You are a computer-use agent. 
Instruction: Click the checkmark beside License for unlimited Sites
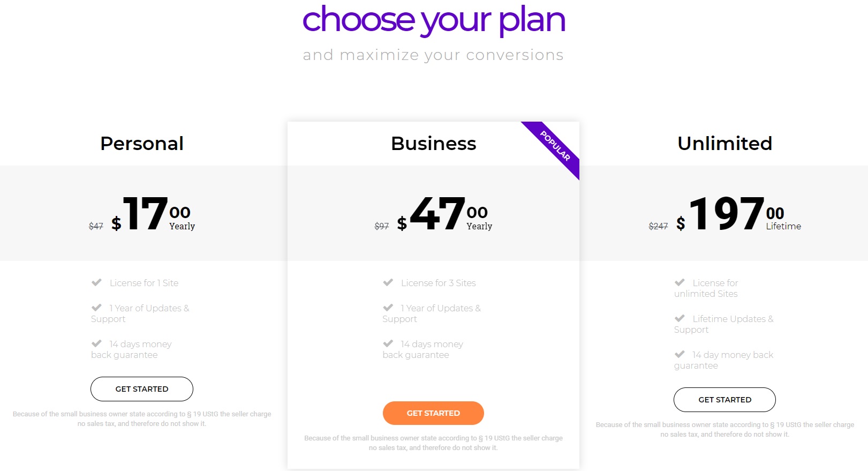pyautogui.click(x=680, y=282)
